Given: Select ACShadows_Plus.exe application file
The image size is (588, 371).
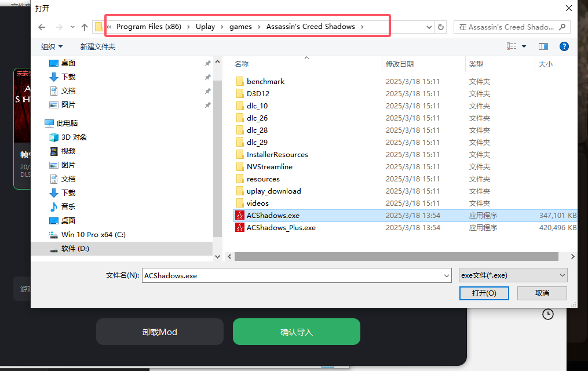Looking at the screenshot, I should coord(281,228).
